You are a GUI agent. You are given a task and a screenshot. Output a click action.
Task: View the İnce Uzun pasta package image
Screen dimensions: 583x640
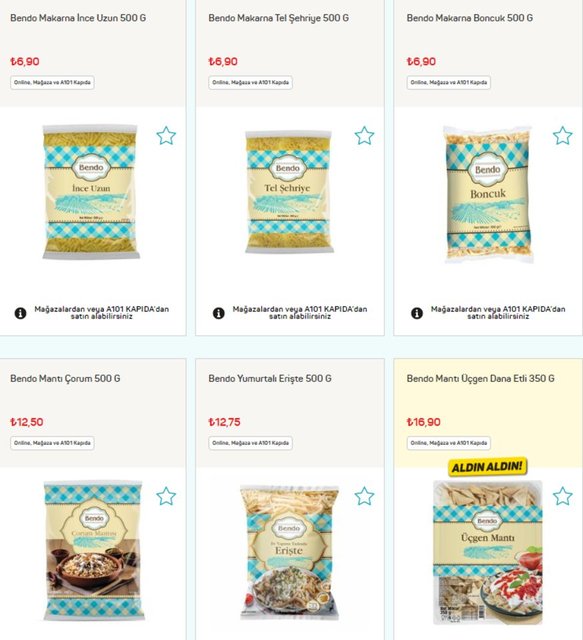click(x=91, y=192)
